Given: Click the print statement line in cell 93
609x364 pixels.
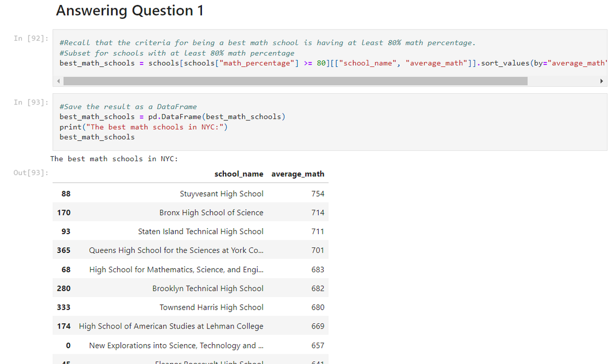Looking at the screenshot, I should coord(144,127).
